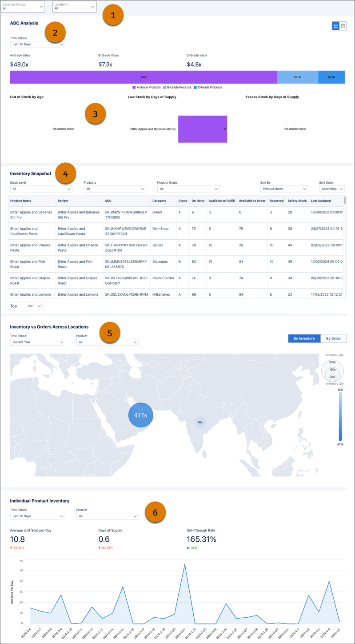Open the Sort Order dropdown

tap(332, 189)
